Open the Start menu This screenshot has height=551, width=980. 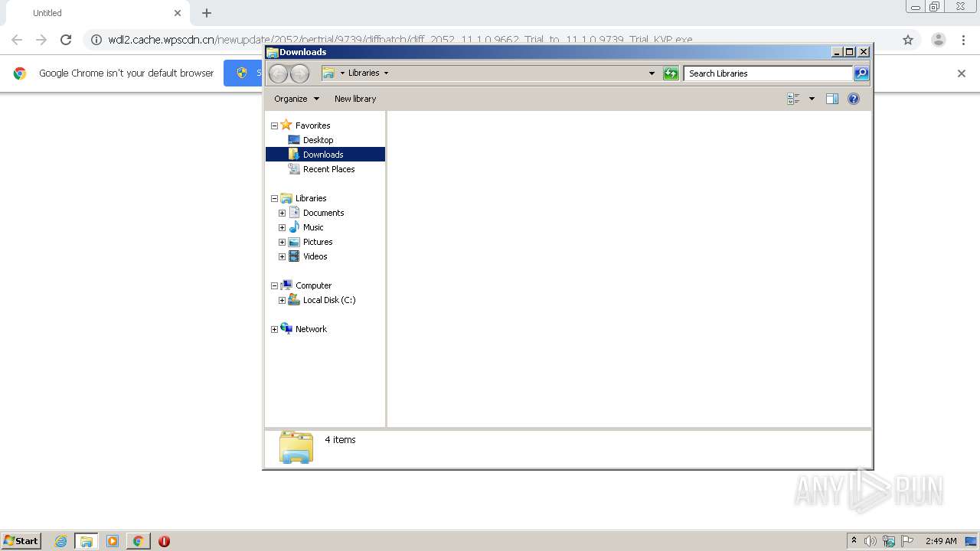(x=21, y=540)
